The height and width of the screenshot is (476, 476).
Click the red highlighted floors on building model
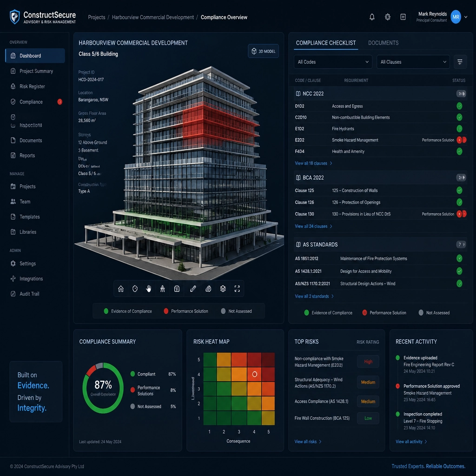(220, 125)
